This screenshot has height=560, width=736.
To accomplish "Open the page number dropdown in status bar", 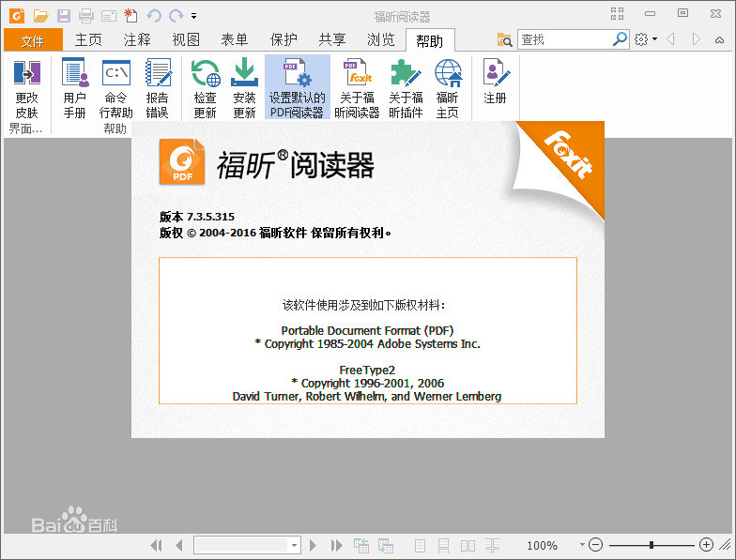I will click(x=294, y=545).
